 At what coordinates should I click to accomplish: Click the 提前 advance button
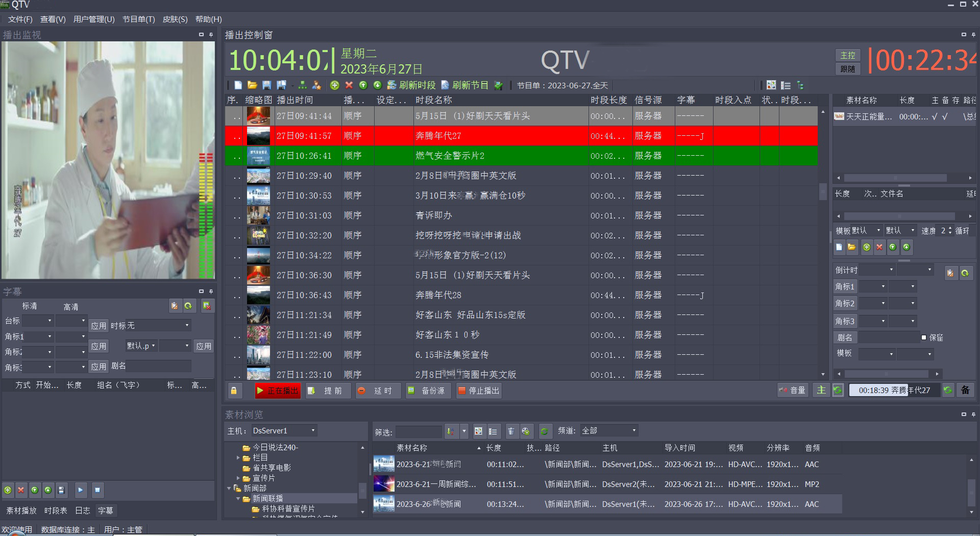click(x=328, y=391)
